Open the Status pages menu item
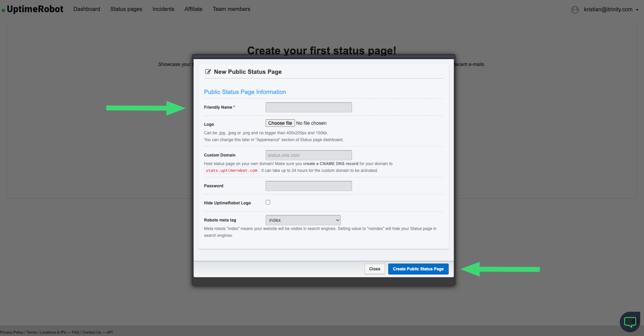Image resolution: width=644 pixels, height=336 pixels. tap(126, 9)
